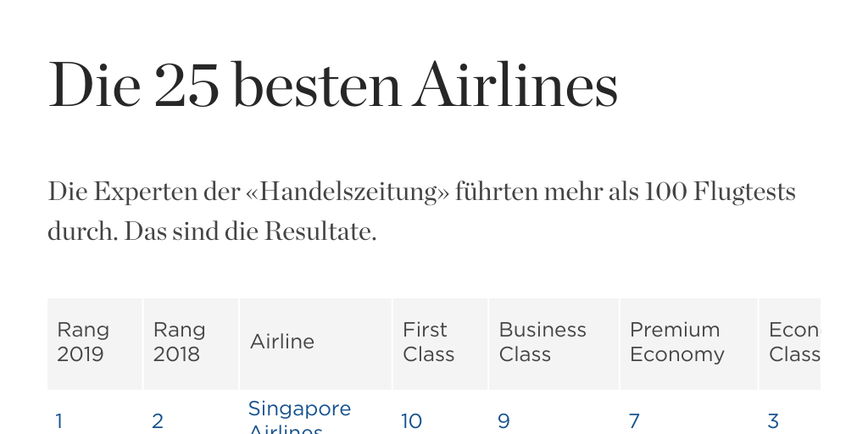The height and width of the screenshot is (434, 868).
Task: Click the Business Class score 9
Action: point(504,421)
